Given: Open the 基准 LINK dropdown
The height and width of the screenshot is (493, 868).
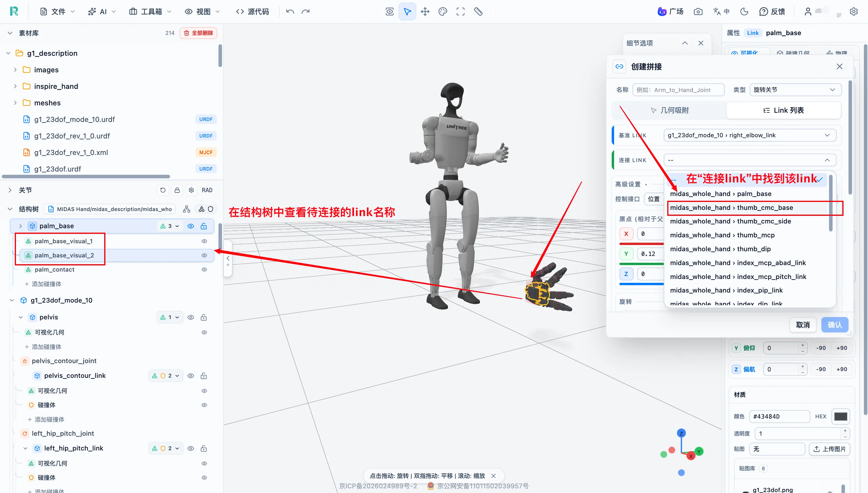Looking at the screenshot, I should (x=750, y=135).
